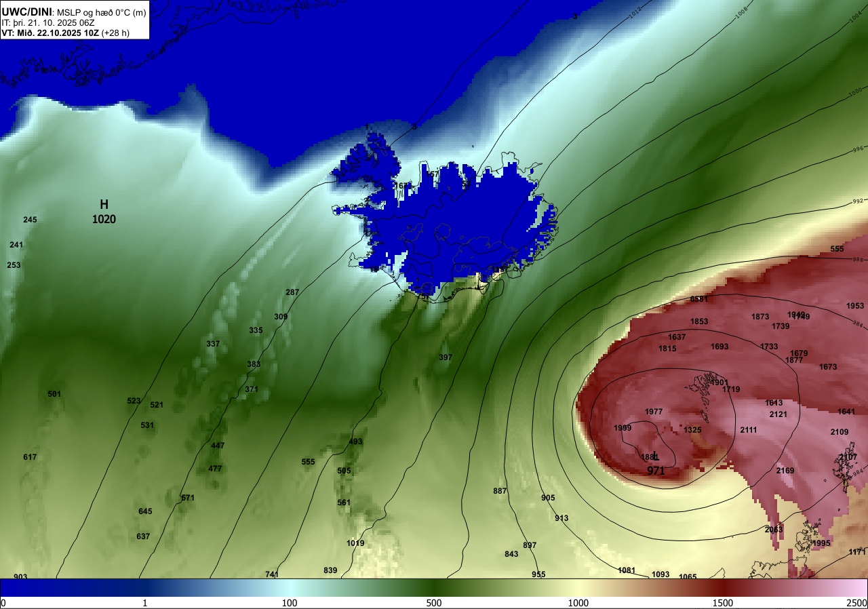Select the 897 height label
The image size is (868, 609).
coord(530,545)
